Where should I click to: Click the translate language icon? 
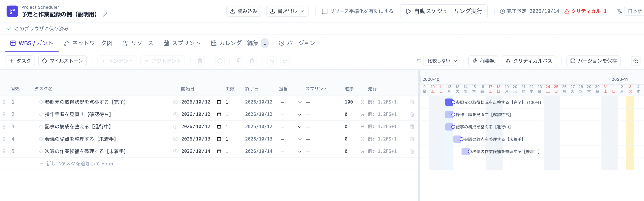coord(619,11)
